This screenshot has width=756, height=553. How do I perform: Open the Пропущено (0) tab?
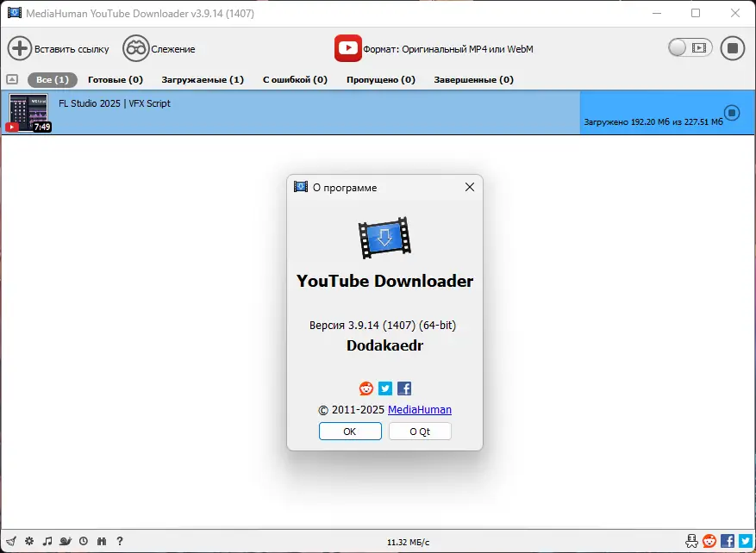pyautogui.click(x=381, y=80)
